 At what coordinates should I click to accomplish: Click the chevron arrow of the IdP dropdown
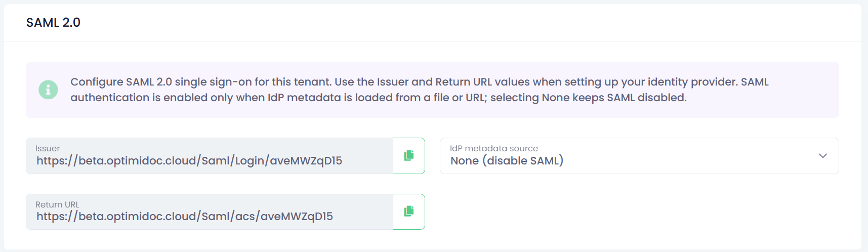[822, 156]
